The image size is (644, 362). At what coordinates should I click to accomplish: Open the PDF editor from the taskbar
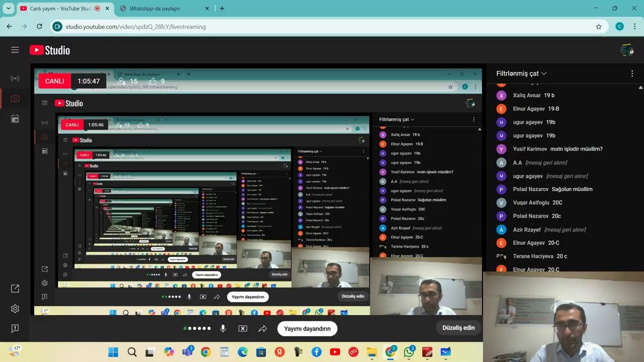[427, 352]
